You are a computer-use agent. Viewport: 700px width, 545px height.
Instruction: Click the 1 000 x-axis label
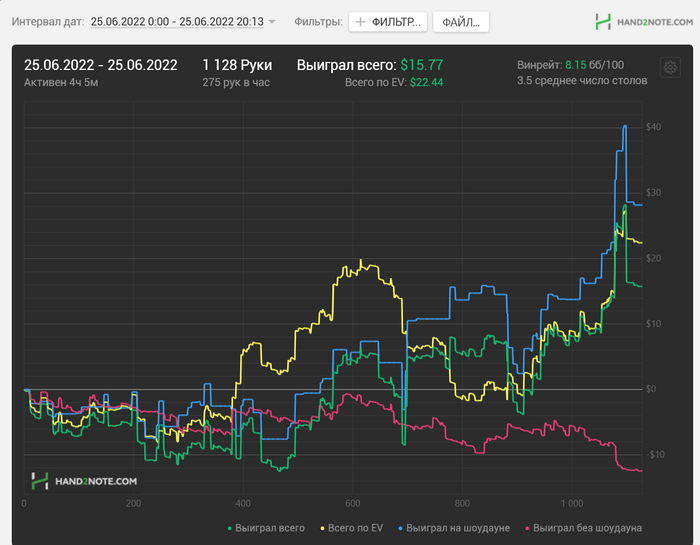[x=572, y=503]
